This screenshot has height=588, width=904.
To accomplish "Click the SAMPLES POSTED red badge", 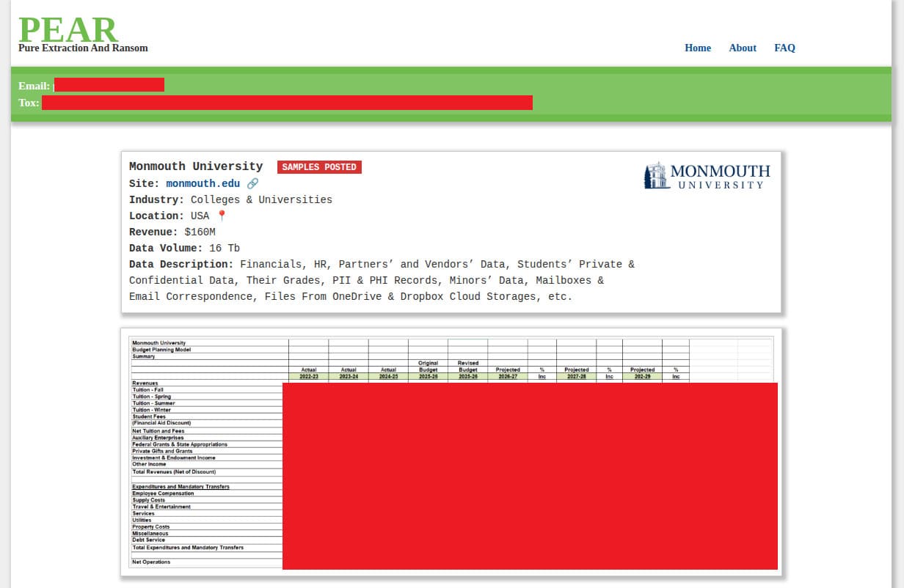I will tap(319, 167).
